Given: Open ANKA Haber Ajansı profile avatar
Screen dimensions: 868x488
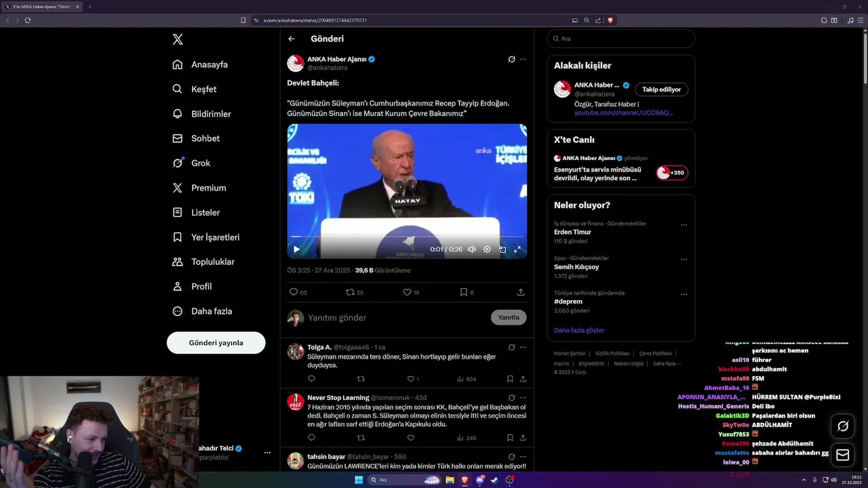Looking at the screenshot, I should click(296, 63).
